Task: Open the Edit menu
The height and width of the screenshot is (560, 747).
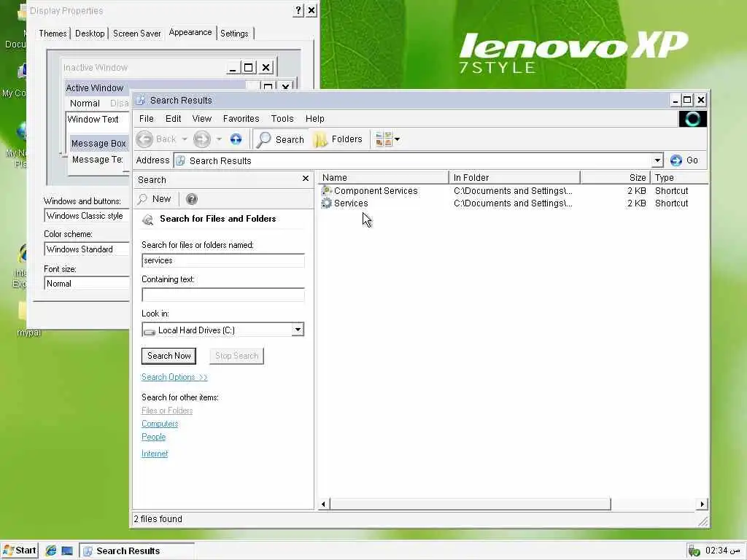Action: pos(173,119)
